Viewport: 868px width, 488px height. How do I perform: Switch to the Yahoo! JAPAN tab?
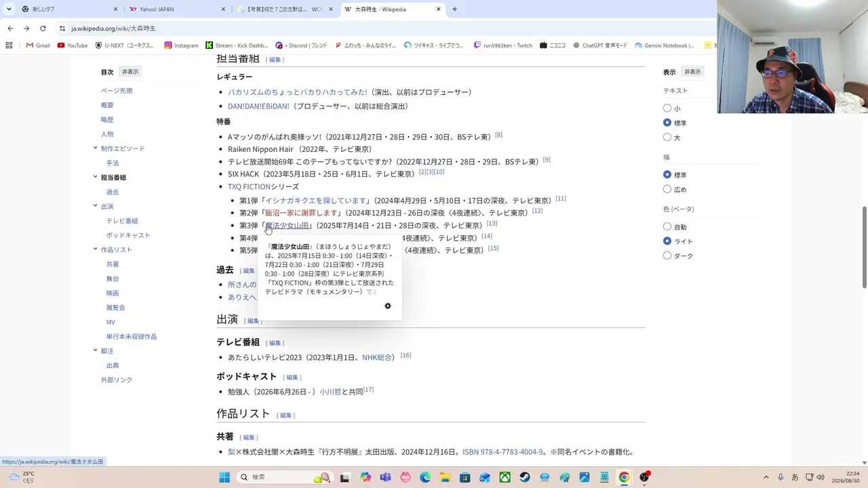pos(178,9)
